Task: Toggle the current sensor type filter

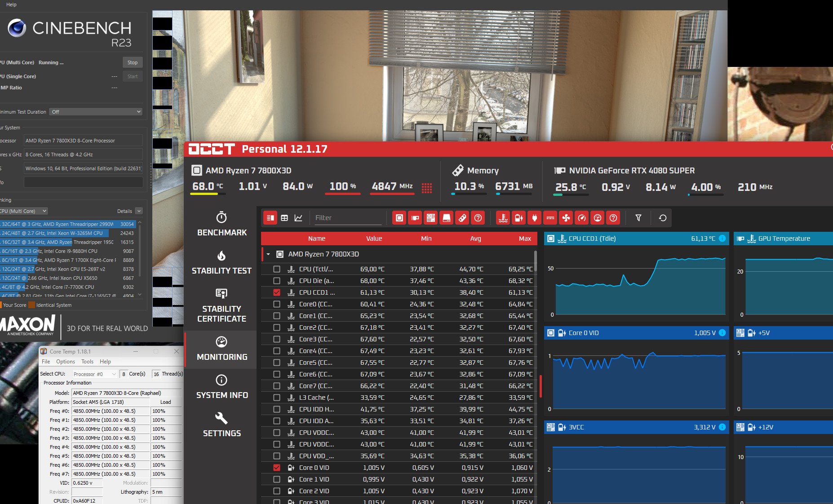Action: [x=550, y=218]
